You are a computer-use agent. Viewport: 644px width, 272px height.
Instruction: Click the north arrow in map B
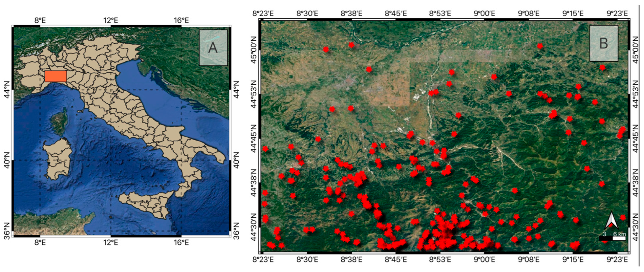(612, 221)
